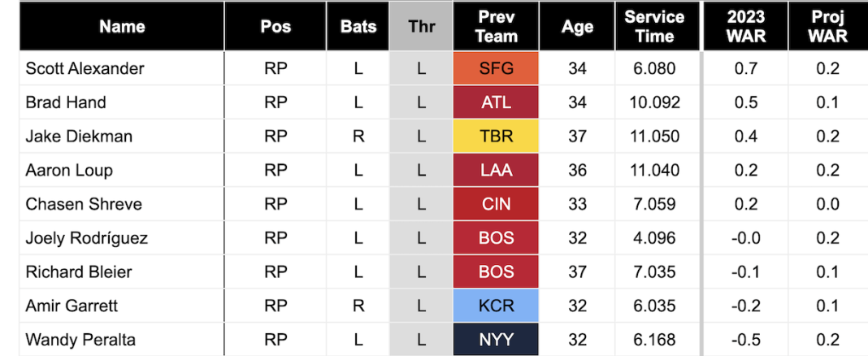868x356 pixels.
Task: Select the Prev Team column header
Action: coord(497,26)
